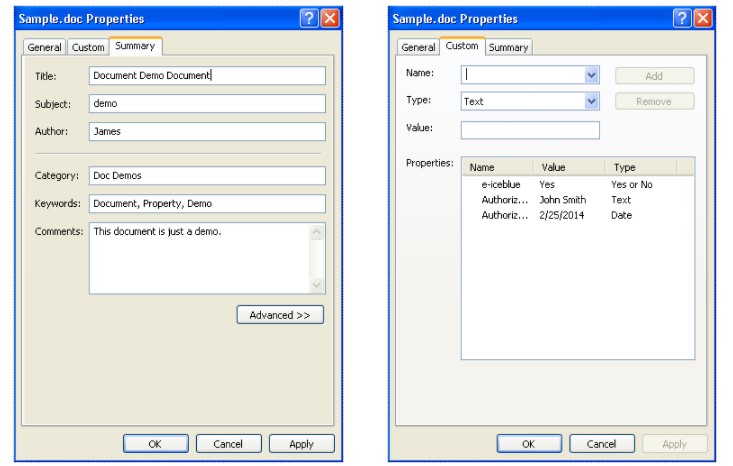Click Cancel in the right Properties window

pos(602,444)
